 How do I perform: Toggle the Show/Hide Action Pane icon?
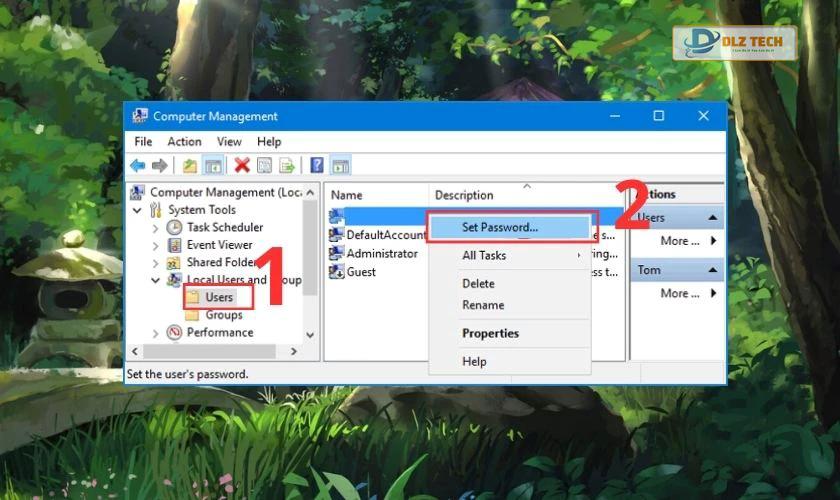(341, 166)
